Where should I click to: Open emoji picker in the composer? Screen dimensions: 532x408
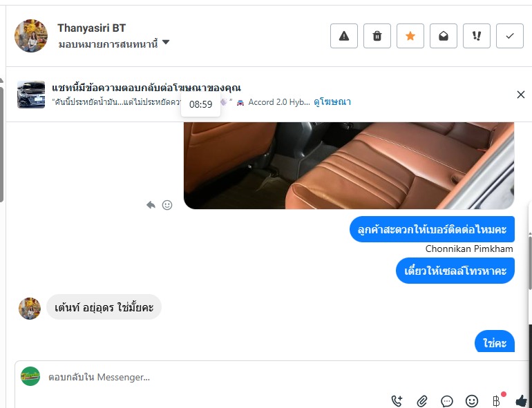click(472, 401)
